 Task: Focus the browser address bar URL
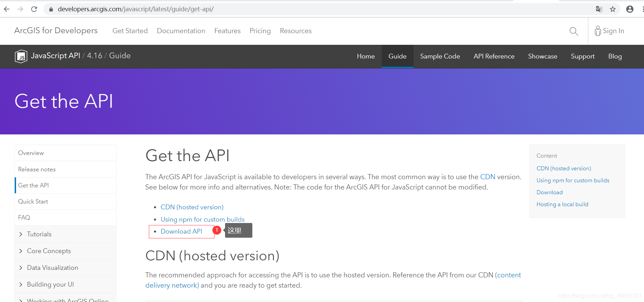[136, 9]
